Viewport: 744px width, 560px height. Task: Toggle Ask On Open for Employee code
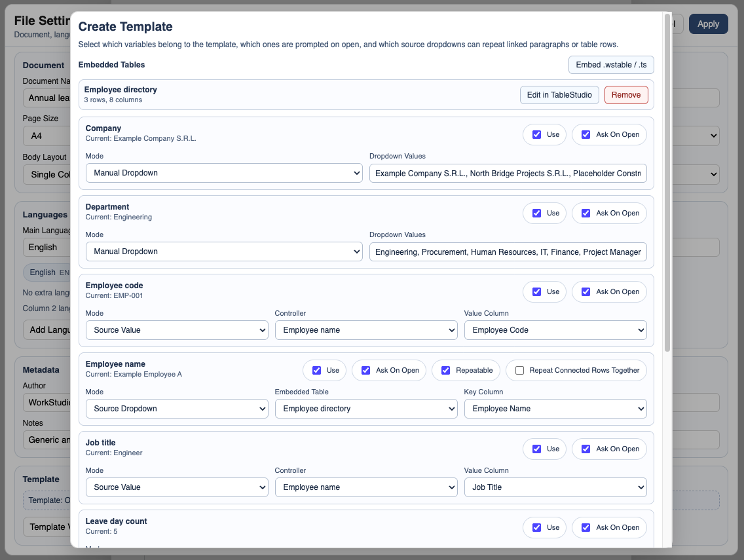click(586, 292)
